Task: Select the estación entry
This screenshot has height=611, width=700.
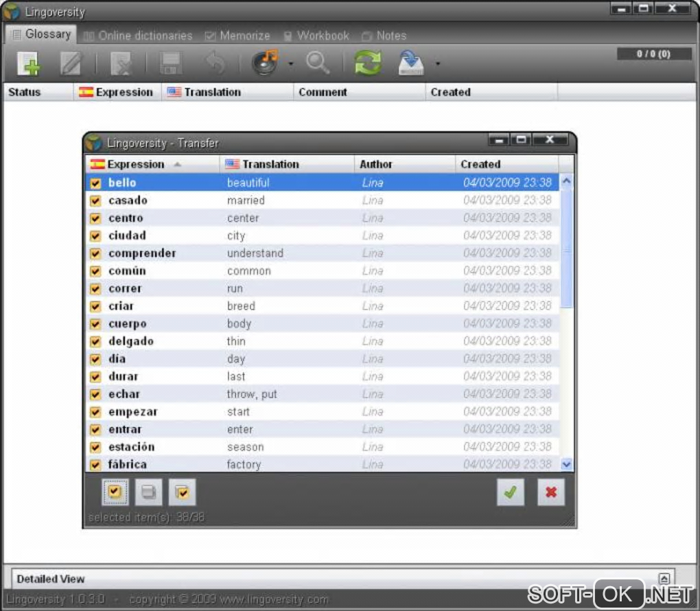Action: [322, 447]
